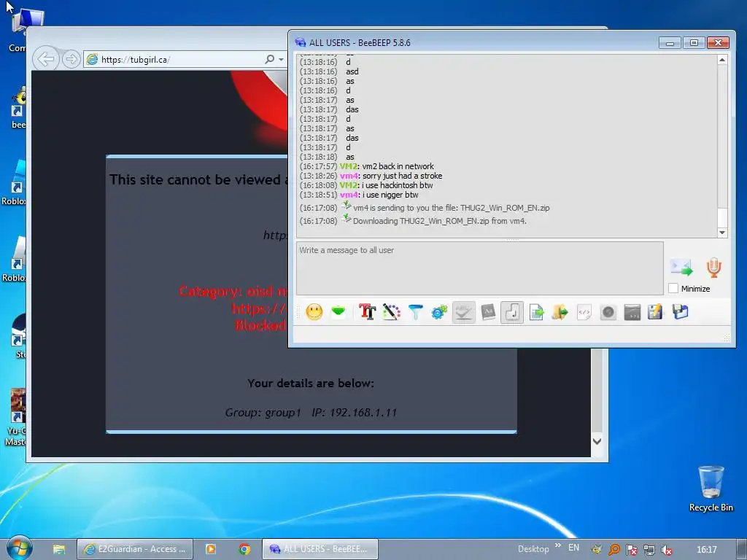Enable the Minimize checkbox in BeeBEEP
This screenshot has width=747, height=560.
tap(673, 289)
